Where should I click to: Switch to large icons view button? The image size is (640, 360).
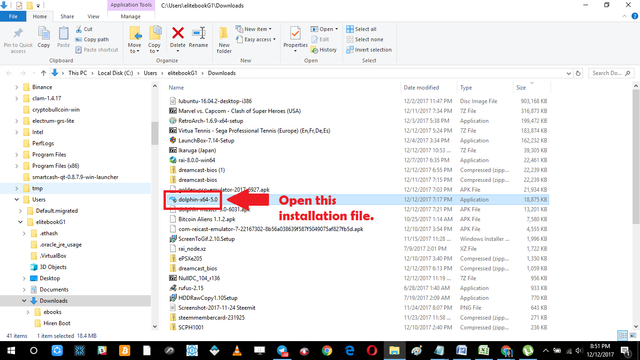click(x=633, y=336)
